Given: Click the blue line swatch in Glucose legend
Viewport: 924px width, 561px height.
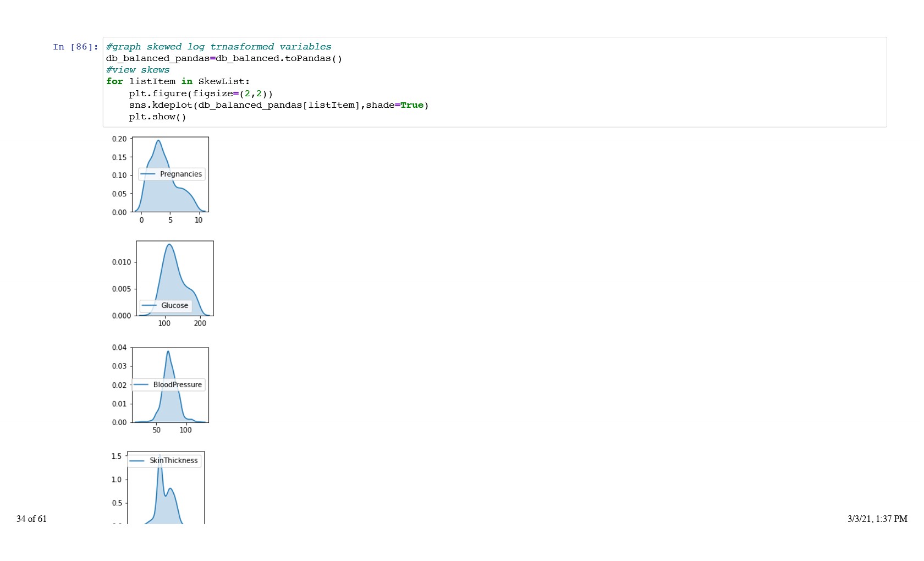Looking at the screenshot, I should 149,306.
